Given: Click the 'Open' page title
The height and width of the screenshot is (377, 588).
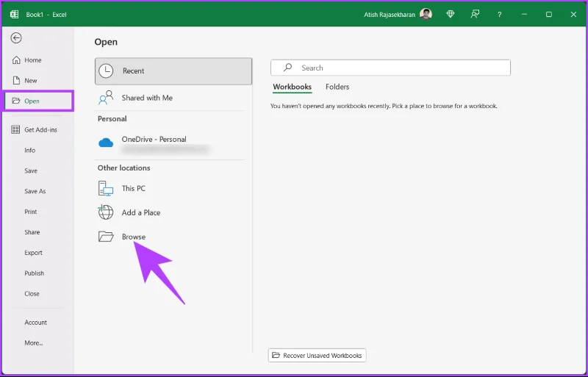Looking at the screenshot, I should (106, 42).
